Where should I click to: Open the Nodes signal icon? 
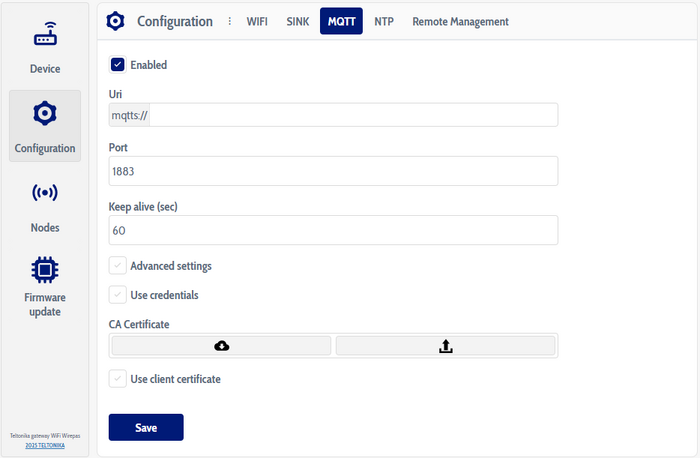45,192
